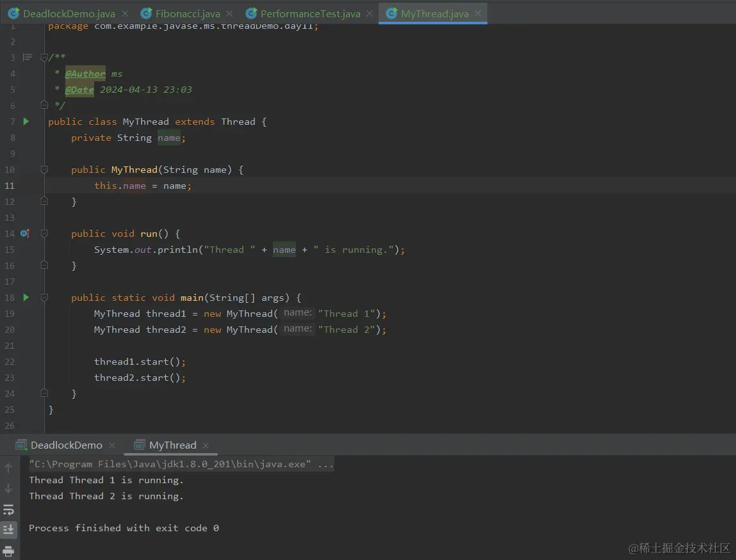Switch to DeadlockDemo run console tab
Image resolution: width=736 pixels, height=560 pixels.
pos(66,445)
